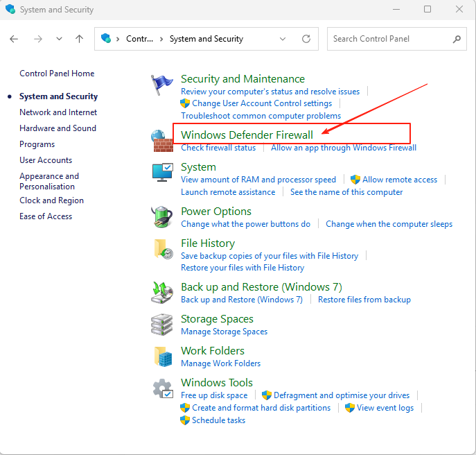The width and height of the screenshot is (476, 455).
Task: Go up one level with the up arrow
Action: pyautogui.click(x=79, y=39)
